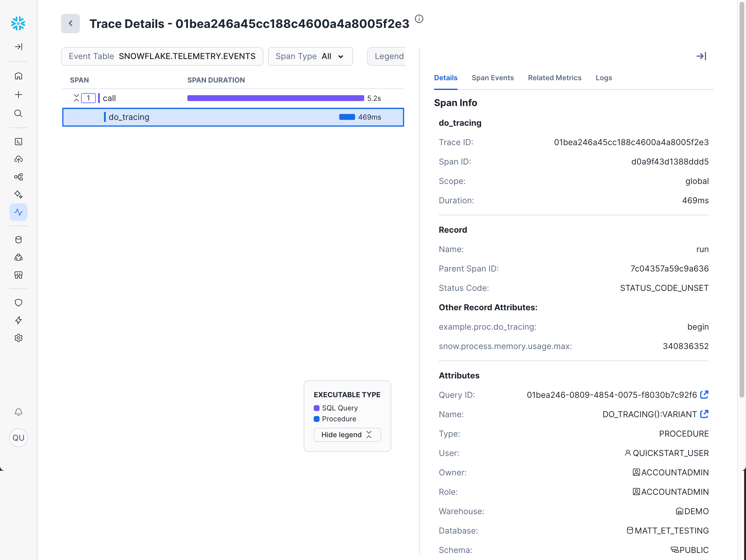This screenshot has height=560, width=746.
Task: Open the Snowflake home icon in sidebar
Action: click(19, 76)
